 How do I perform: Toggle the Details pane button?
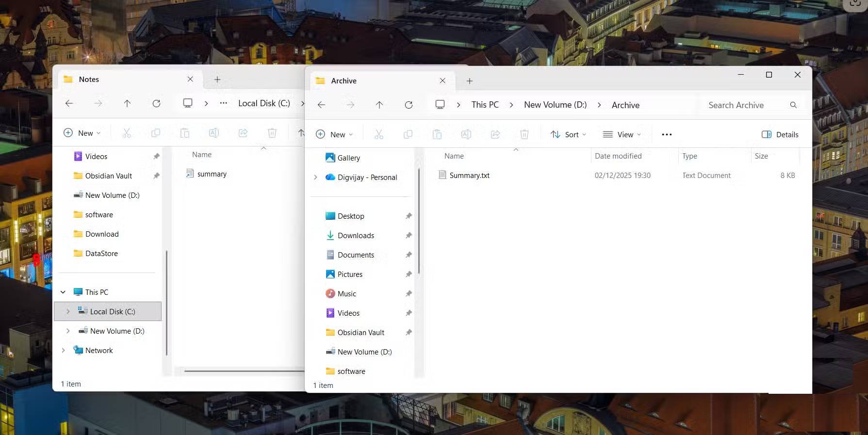(780, 134)
